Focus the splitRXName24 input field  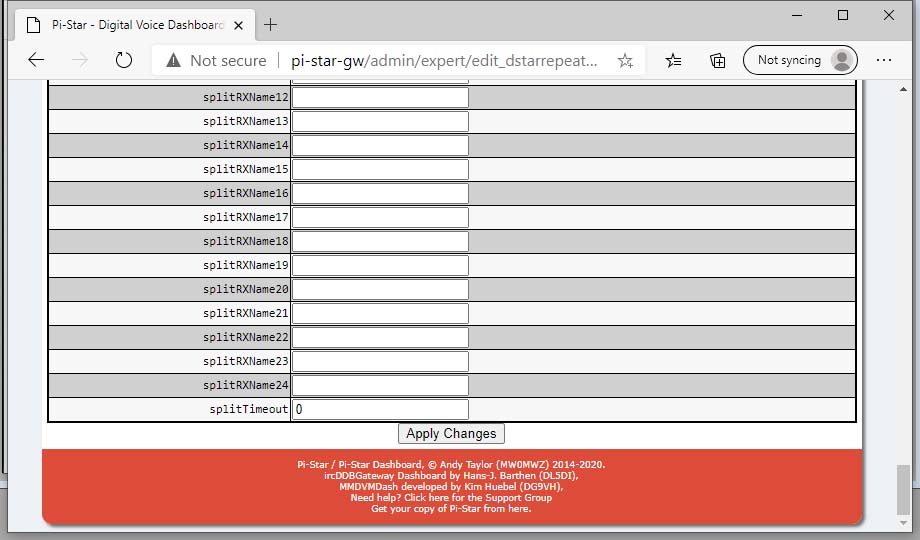click(380, 386)
